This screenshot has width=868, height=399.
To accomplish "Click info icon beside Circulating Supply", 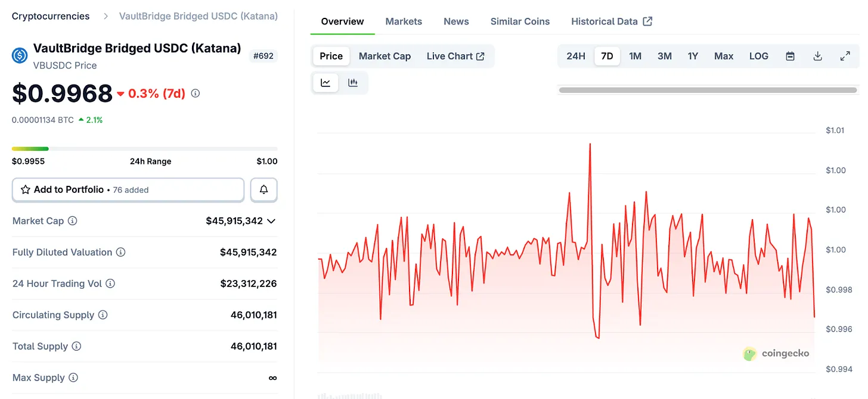I will click(103, 315).
